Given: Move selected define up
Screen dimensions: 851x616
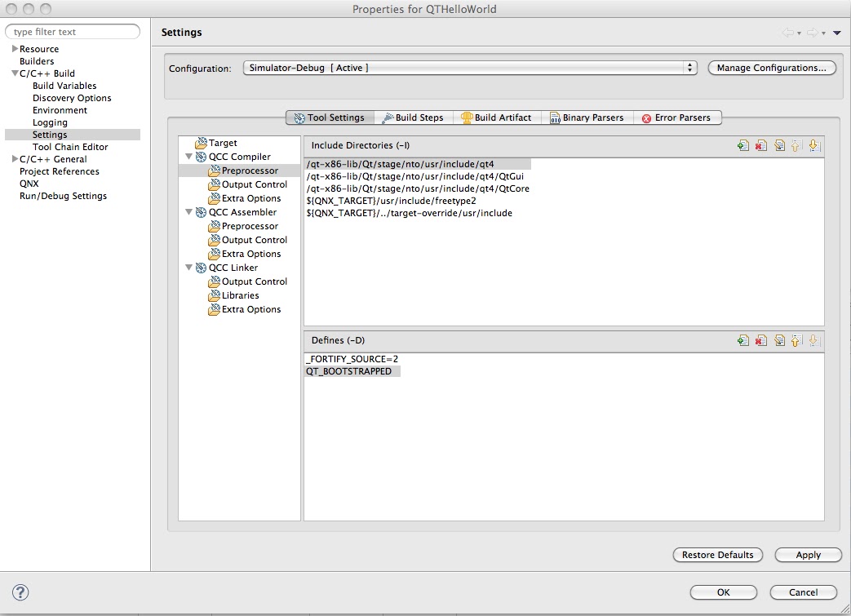Looking at the screenshot, I should coord(796,341).
